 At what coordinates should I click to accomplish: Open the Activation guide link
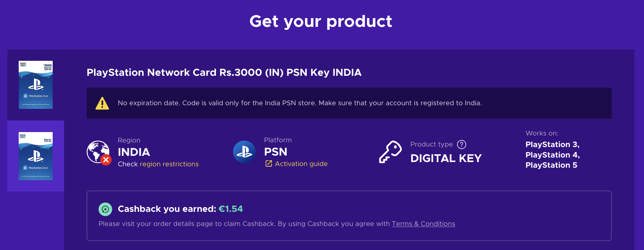pos(301,164)
